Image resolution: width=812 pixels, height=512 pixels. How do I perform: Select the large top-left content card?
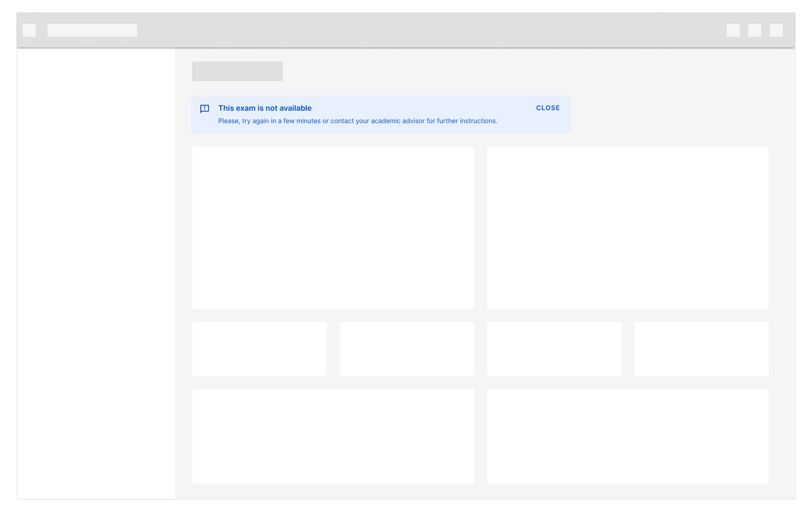tap(333, 228)
